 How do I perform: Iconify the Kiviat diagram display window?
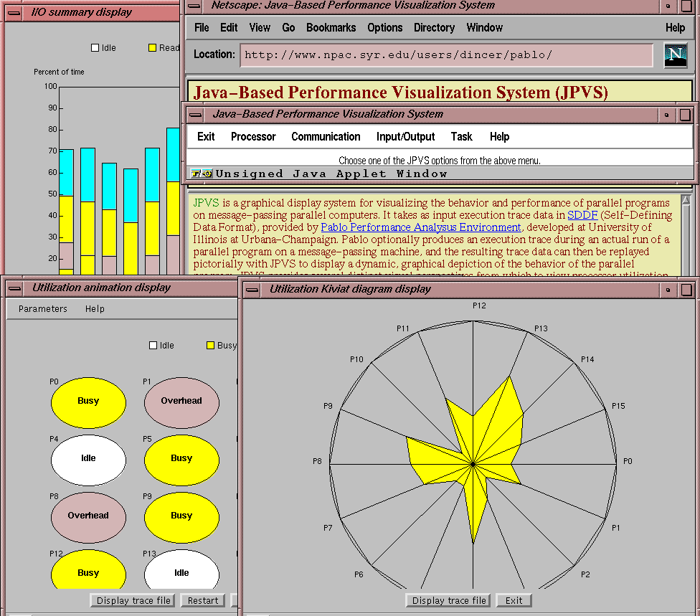click(x=668, y=290)
